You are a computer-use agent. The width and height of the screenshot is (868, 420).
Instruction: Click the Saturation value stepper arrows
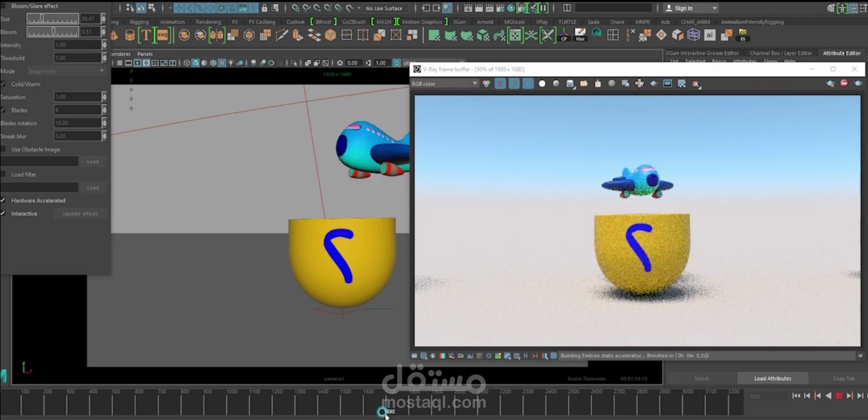104,97
